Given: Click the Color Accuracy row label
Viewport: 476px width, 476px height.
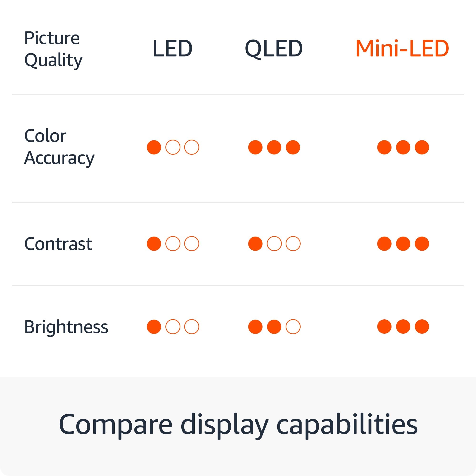Looking at the screenshot, I should pos(59,147).
